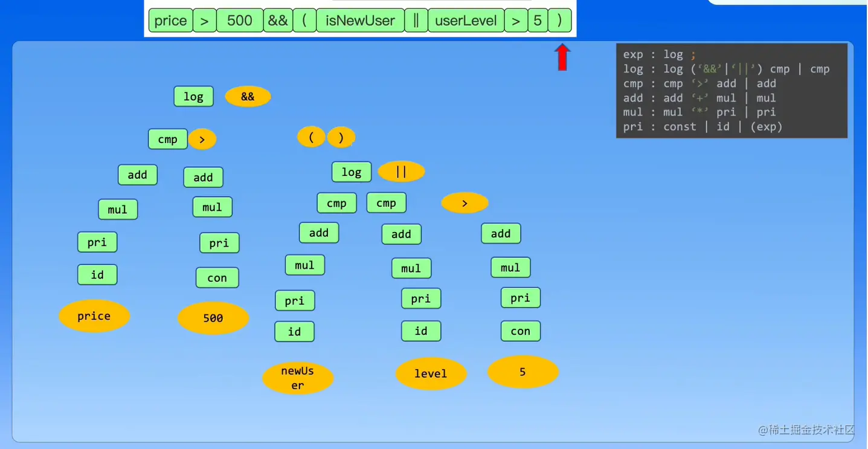Click the orange || operator node
The height and width of the screenshot is (449, 868).
click(401, 172)
